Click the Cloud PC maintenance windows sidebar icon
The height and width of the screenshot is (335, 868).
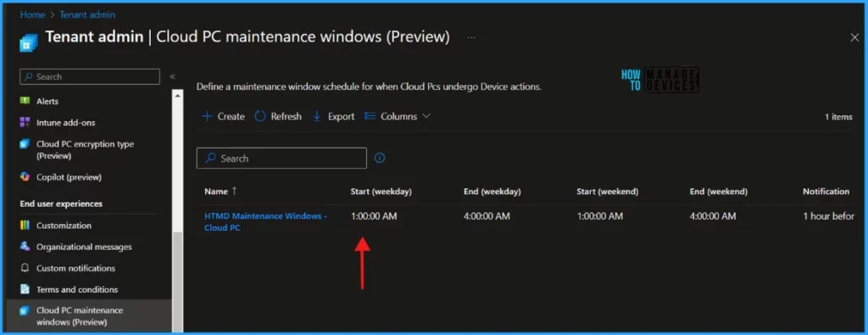click(25, 310)
